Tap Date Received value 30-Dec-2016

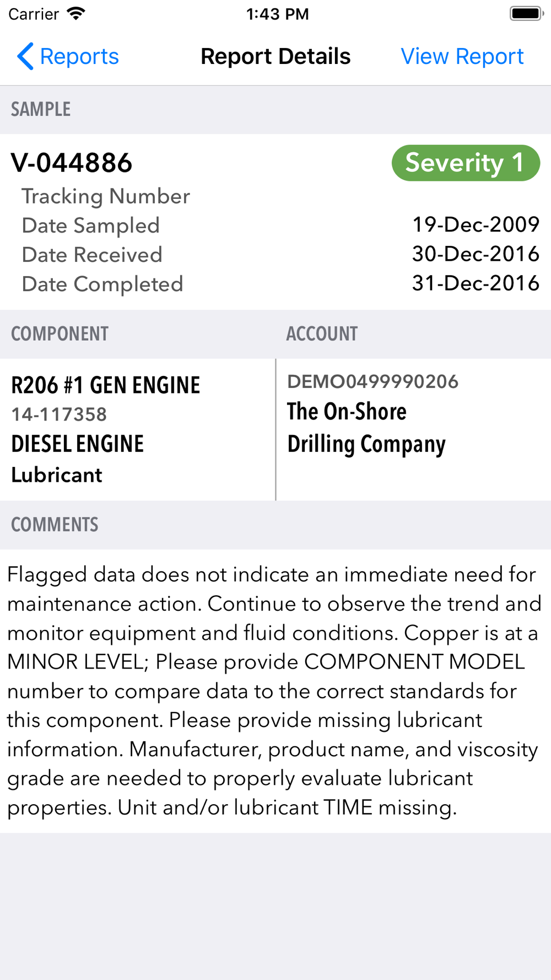[476, 254]
